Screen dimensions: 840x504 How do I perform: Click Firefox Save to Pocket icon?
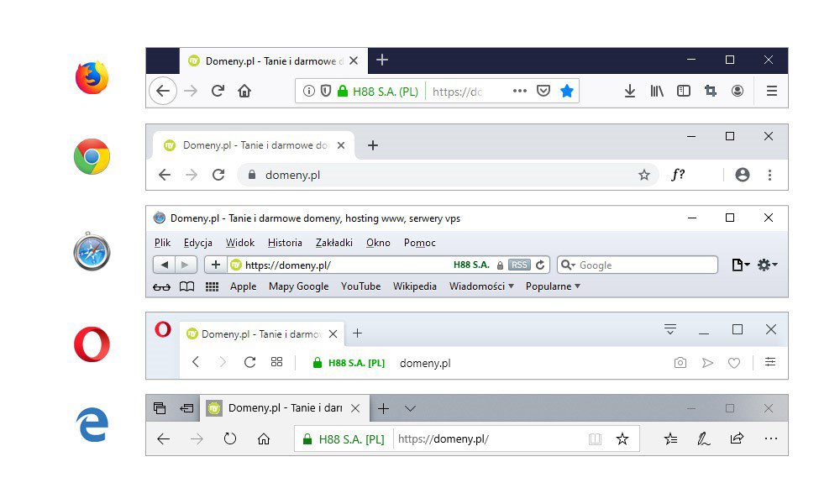(543, 91)
